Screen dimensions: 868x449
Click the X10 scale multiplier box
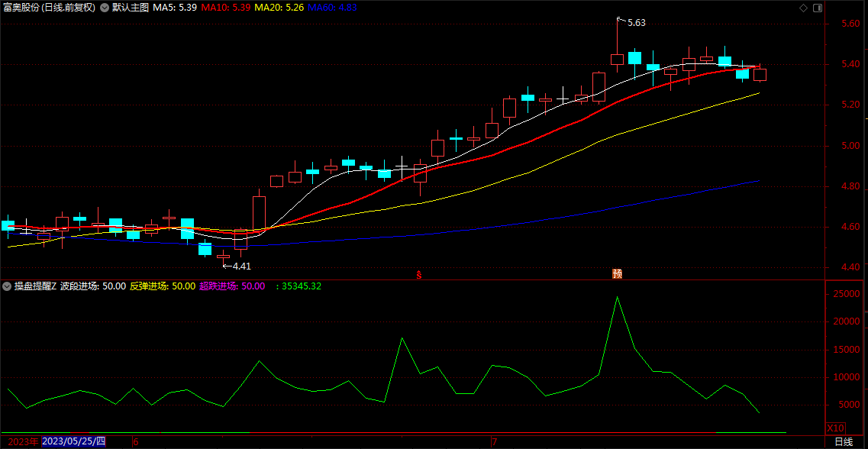[835, 428]
